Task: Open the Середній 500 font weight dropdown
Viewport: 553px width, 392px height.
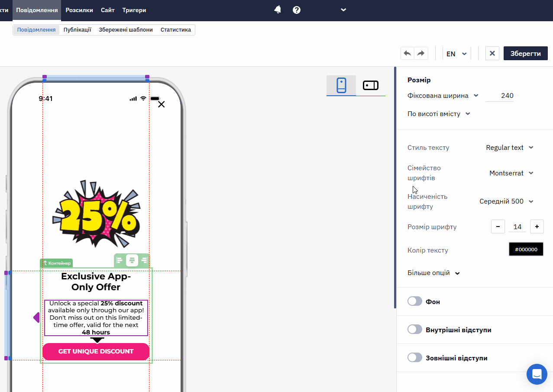Action: [506, 201]
